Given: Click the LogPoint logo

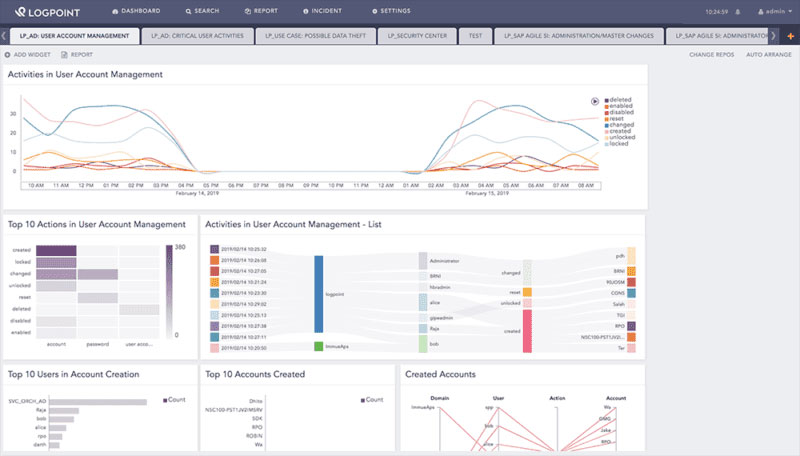Looking at the screenshot, I should click(x=46, y=12).
